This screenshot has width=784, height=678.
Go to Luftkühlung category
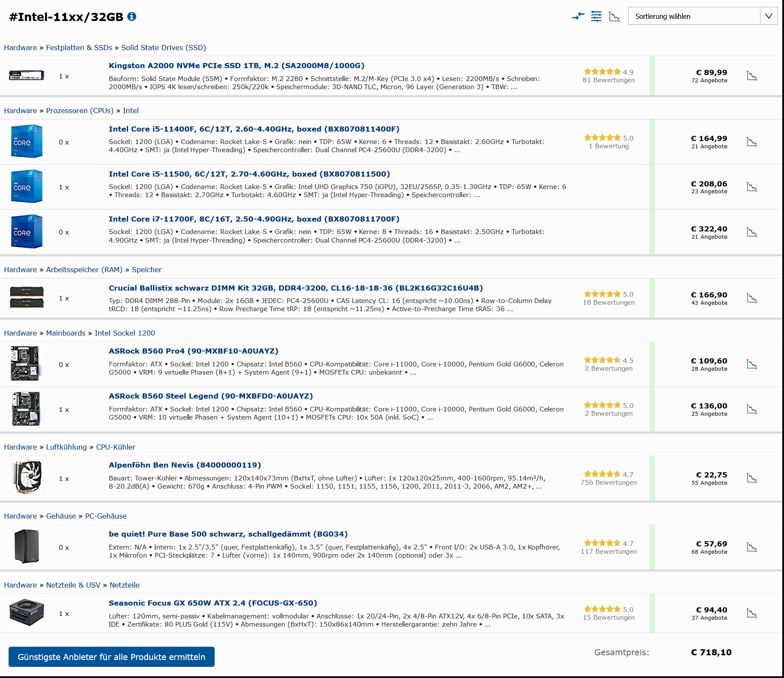(x=66, y=447)
